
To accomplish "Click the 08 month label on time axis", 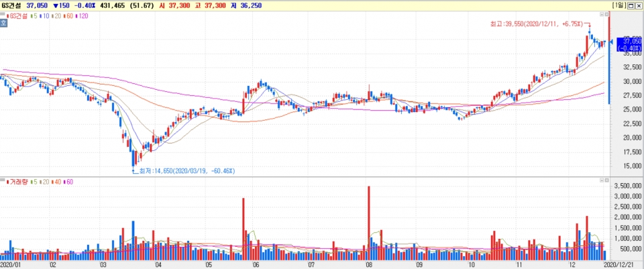I will pyautogui.click(x=369, y=265).
